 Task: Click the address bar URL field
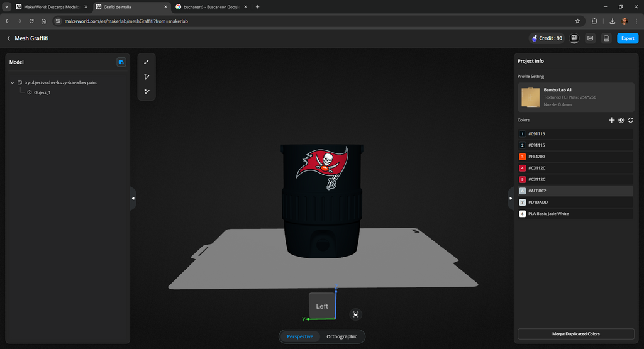pos(316,21)
